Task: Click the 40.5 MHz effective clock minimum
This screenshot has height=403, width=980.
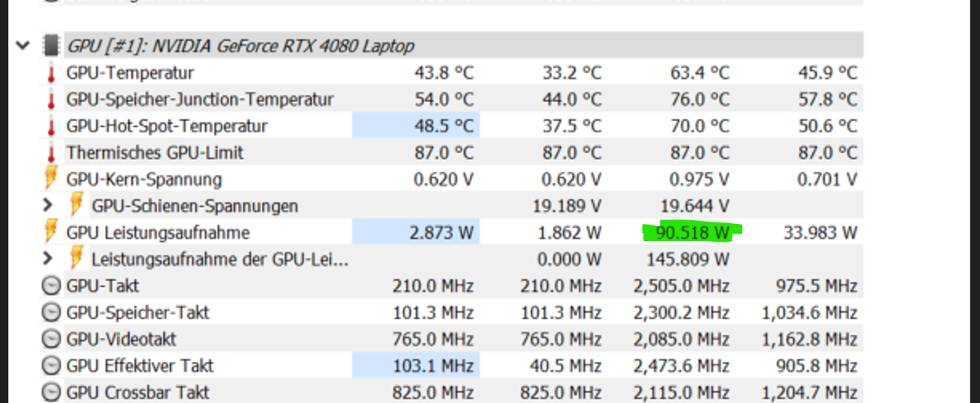Action: [x=566, y=366]
